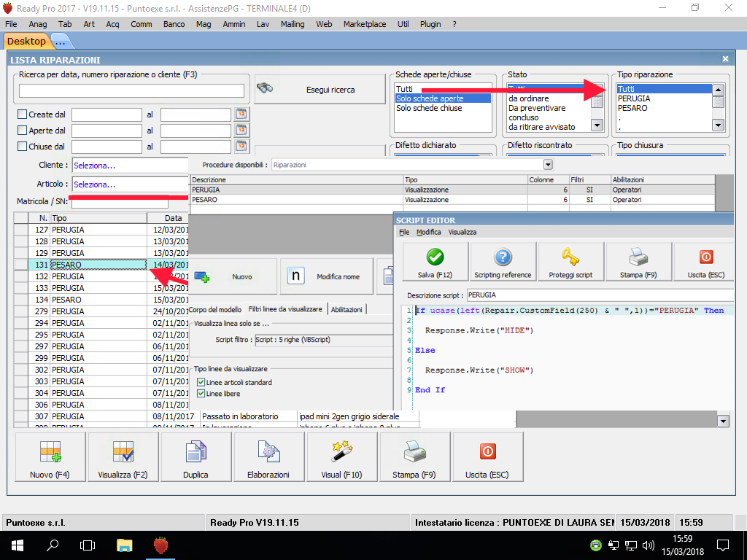Enable Aperte dal checkbox
The height and width of the screenshot is (560, 747).
click(22, 130)
